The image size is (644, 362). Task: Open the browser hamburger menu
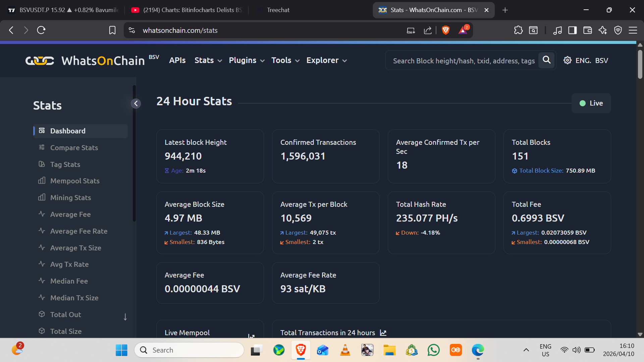(x=633, y=31)
